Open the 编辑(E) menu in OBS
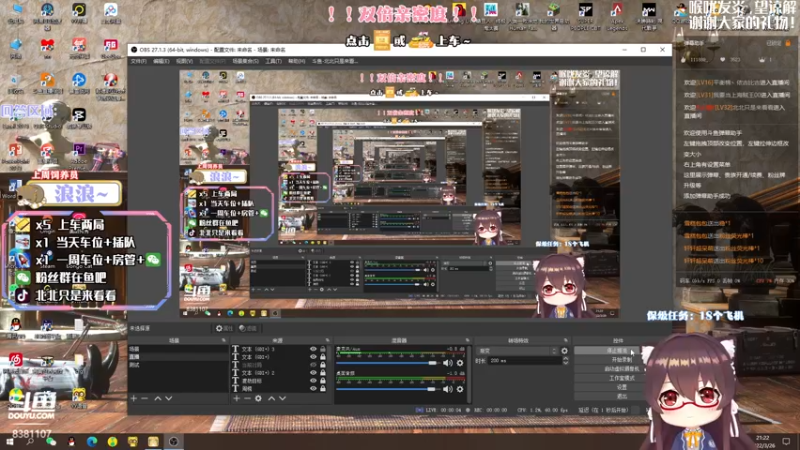The image size is (800, 450). coord(161,61)
